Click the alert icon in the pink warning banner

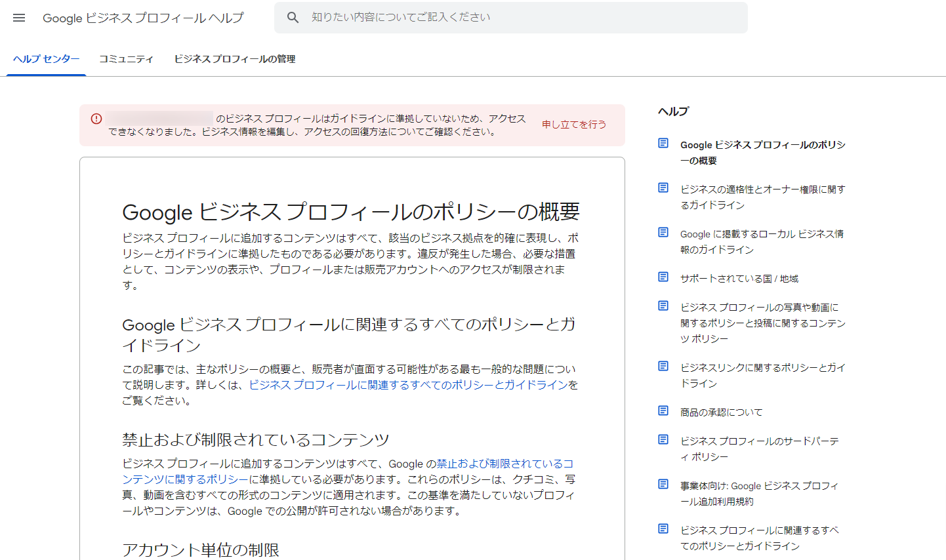[x=96, y=119]
